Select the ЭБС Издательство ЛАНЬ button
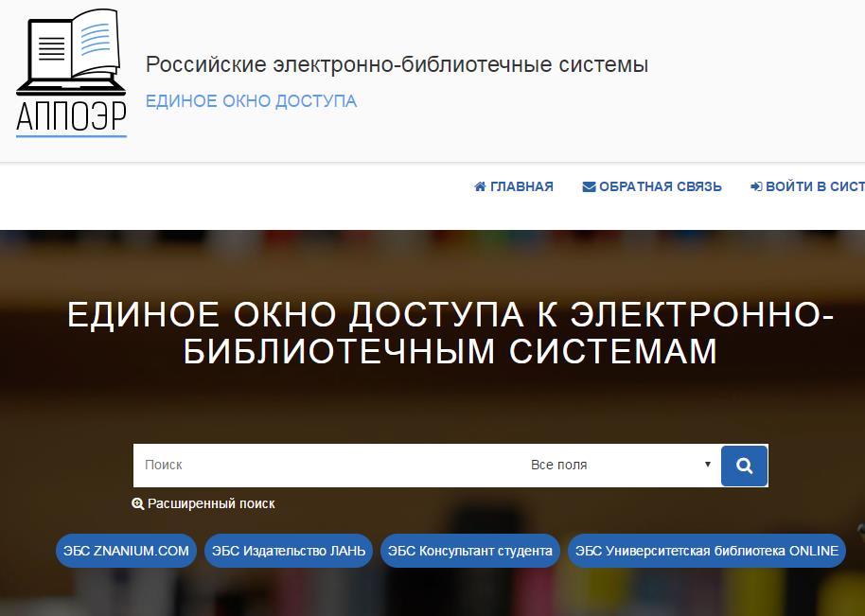Viewport: 865px width, 616px height. [x=289, y=551]
